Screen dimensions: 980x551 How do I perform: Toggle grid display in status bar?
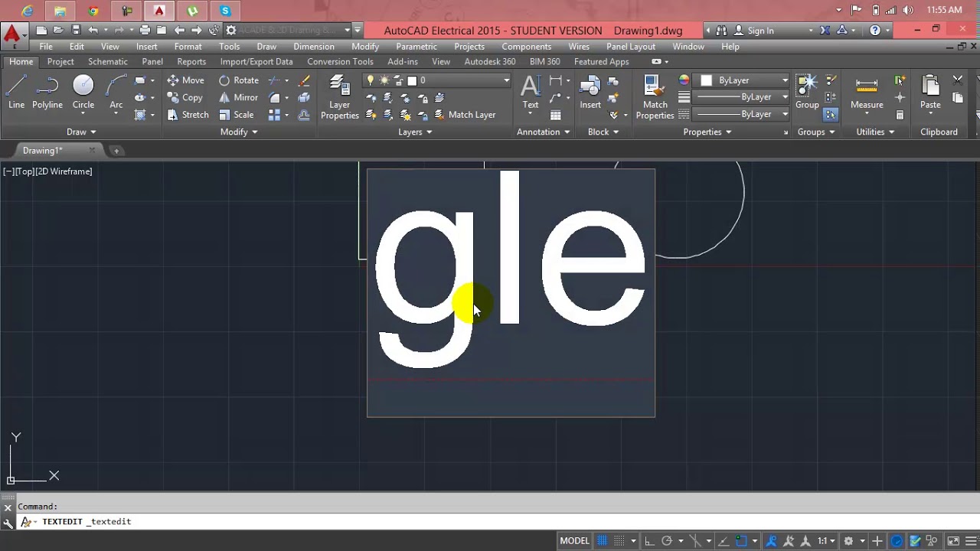(603, 541)
